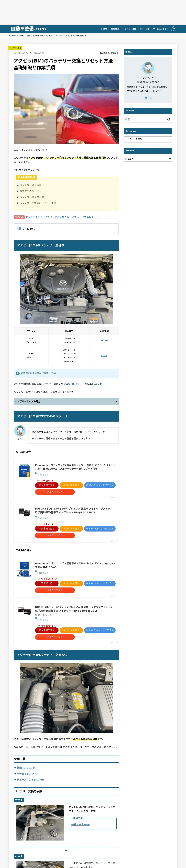Screen dimensions: 186x868
Task: Open related article マツダアクセラハイブリッド link
Action: [x=63, y=217]
